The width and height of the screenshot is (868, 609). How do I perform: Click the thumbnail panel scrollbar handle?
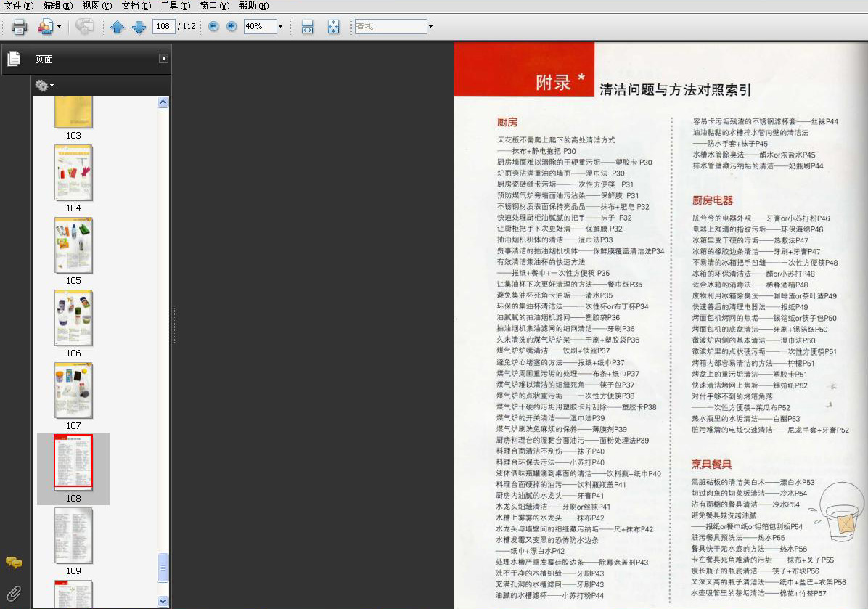(163, 568)
